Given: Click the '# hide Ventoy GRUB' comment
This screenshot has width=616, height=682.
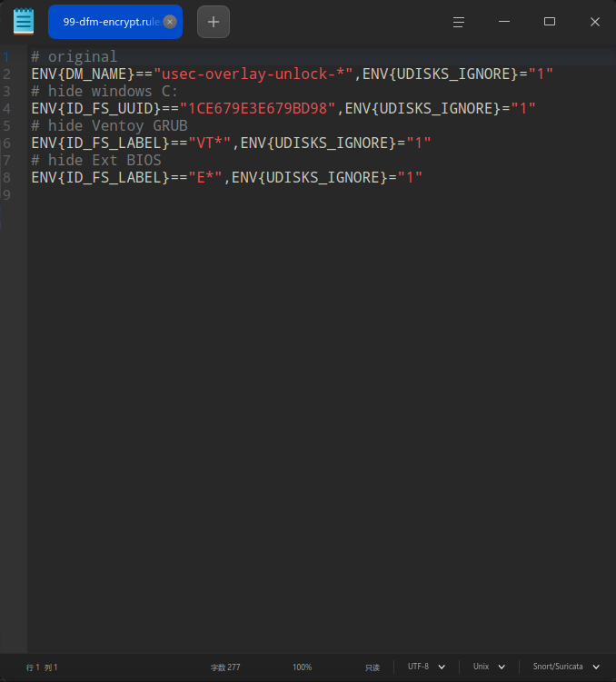Looking at the screenshot, I should tap(109, 125).
